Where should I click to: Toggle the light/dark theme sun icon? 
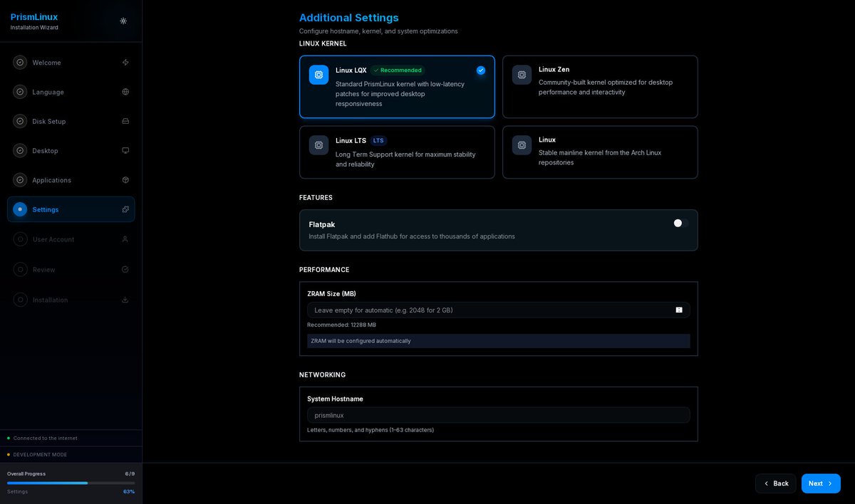coord(123,21)
